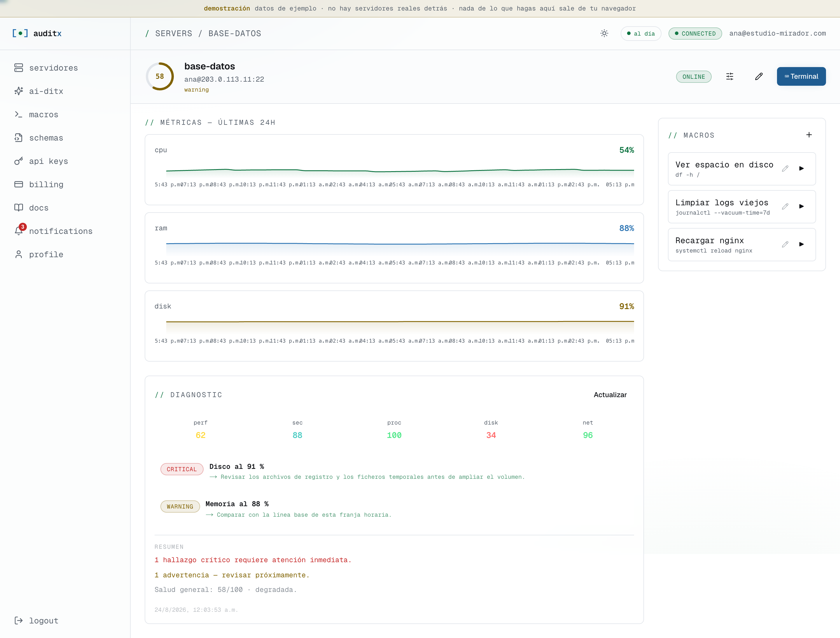Click the WARNING badge for Memoria al 88 %
This screenshot has height=638, width=840.
click(180, 506)
